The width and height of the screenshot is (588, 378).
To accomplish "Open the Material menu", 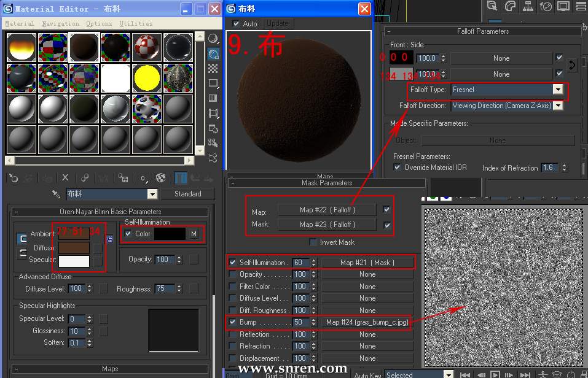I will (x=20, y=23).
